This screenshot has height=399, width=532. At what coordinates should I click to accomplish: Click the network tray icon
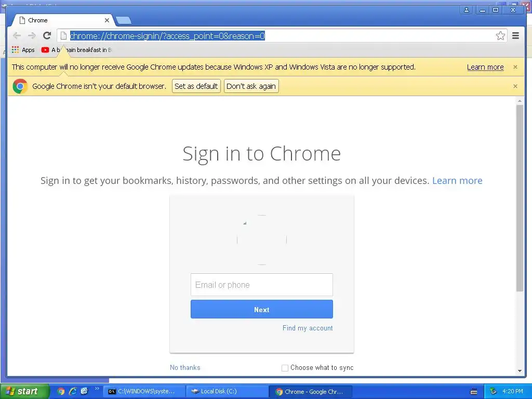493,392
